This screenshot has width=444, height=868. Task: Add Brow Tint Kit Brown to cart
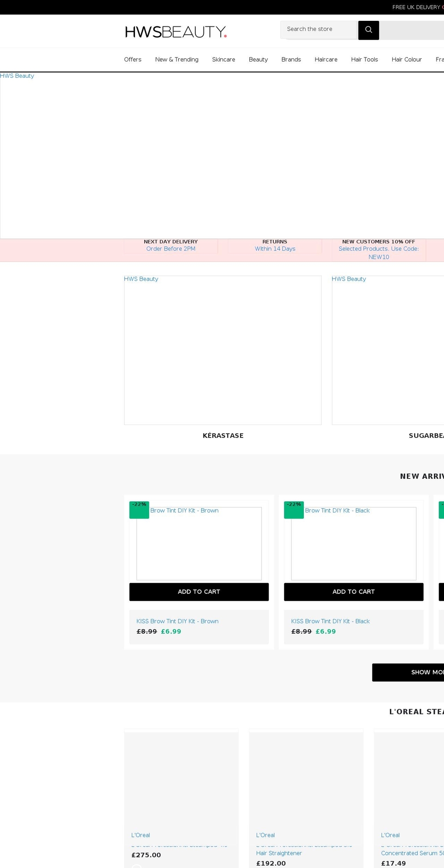click(199, 592)
